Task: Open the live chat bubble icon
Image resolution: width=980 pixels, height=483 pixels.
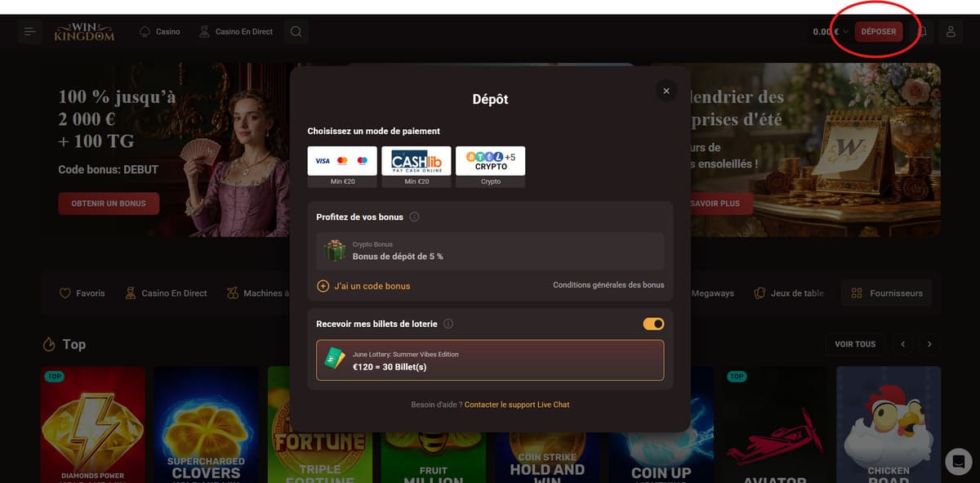Action: [x=958, y=462]
